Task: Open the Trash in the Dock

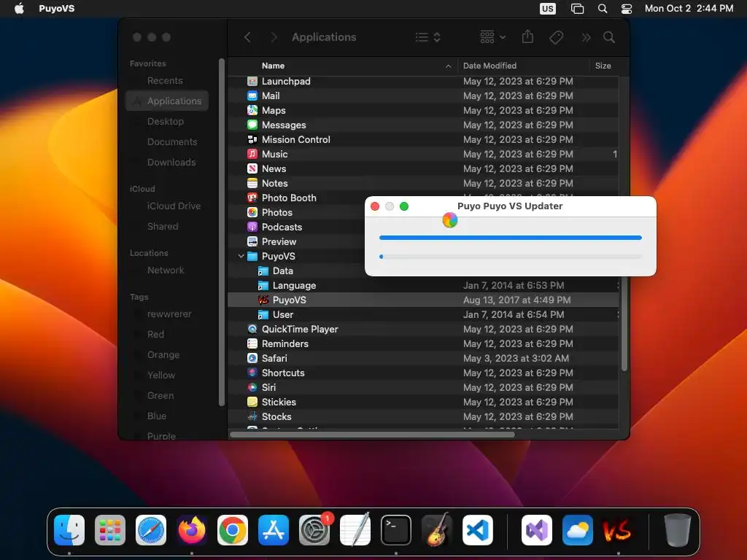Action: tap(677, 530)
